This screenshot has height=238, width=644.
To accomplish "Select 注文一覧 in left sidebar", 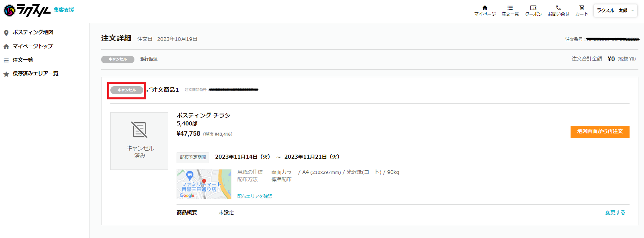I will pos(23,60).
